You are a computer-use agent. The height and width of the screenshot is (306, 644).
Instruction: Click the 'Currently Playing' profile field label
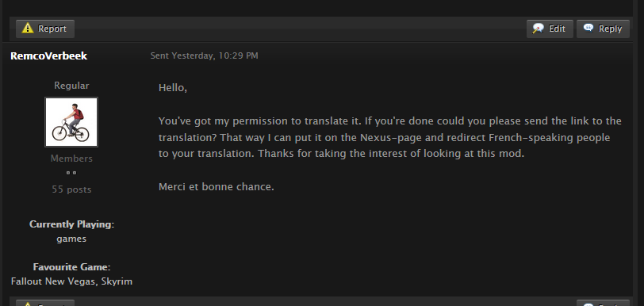pyautogui.click(x=71, y=224)
